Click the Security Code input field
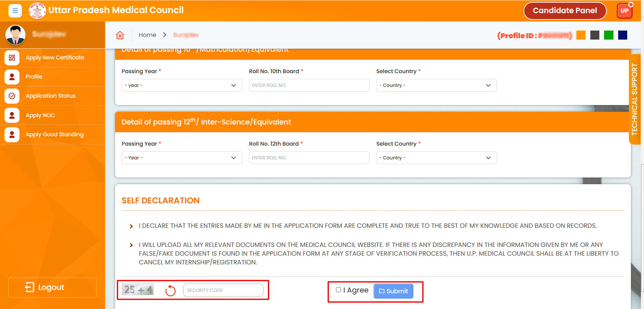 tap(223, 291)
